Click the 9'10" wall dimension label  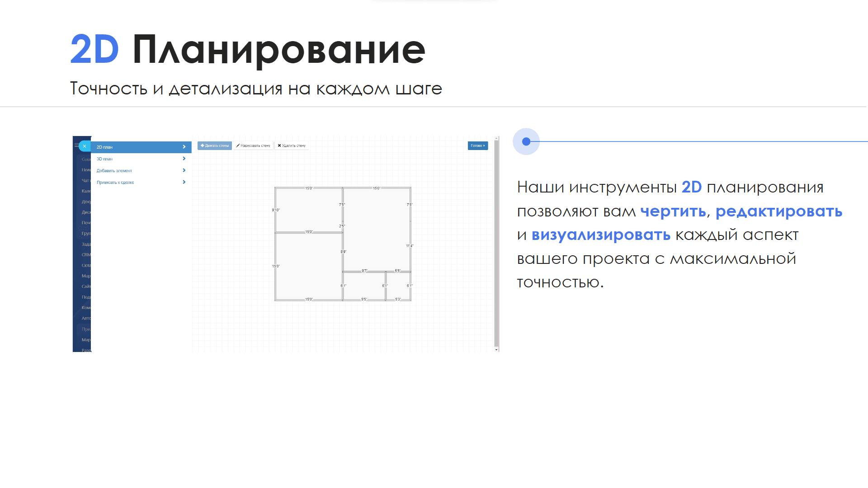coord(276,210)
